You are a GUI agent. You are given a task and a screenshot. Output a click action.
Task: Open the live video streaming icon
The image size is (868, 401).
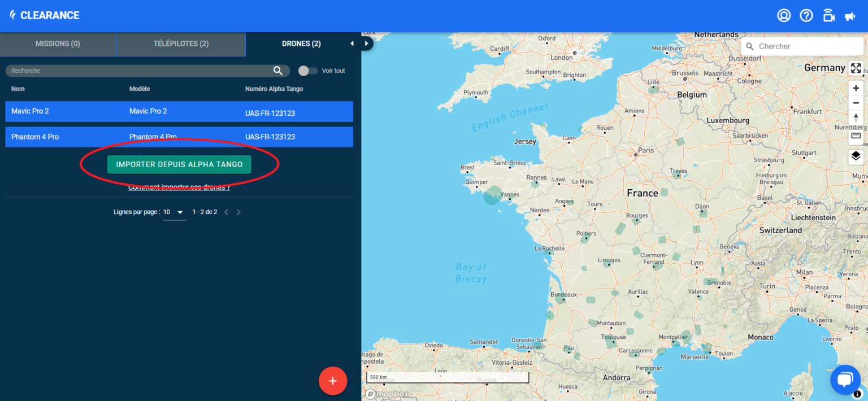(x=828, y=15)
